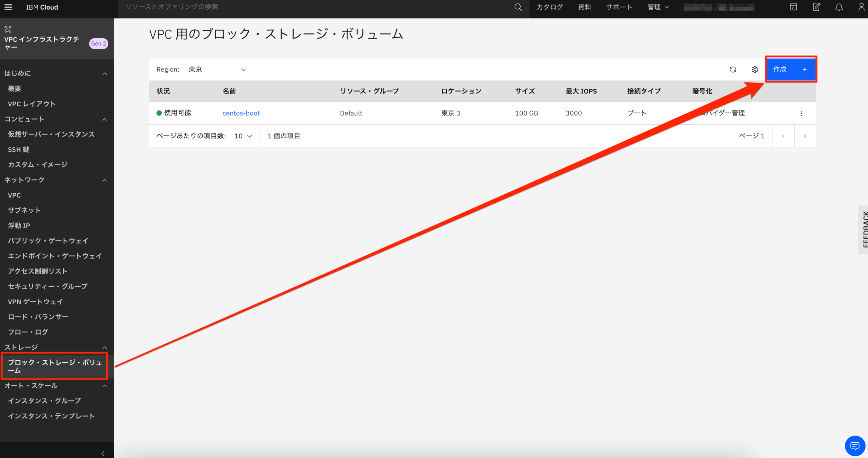Viewport: 868px width, 458px height.
Task: Click the cost estimator edit icon
Action: point(817,7)
